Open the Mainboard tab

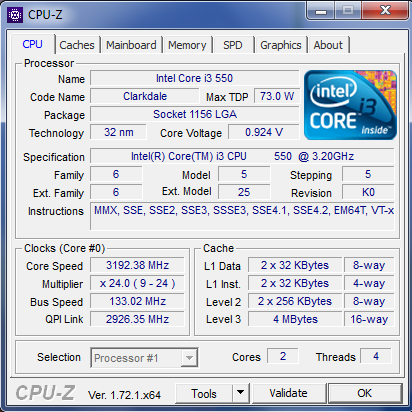click(131, 45)
